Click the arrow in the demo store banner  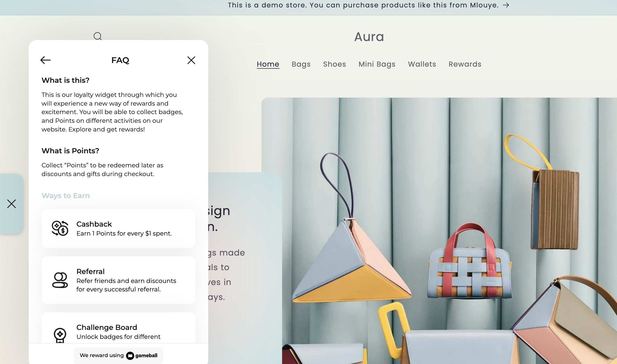[506, 5]
